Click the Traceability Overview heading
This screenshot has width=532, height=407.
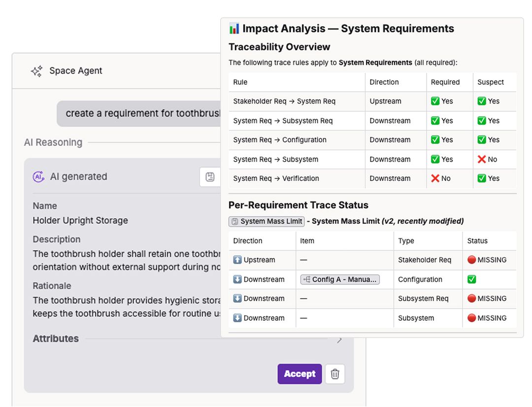279,47
